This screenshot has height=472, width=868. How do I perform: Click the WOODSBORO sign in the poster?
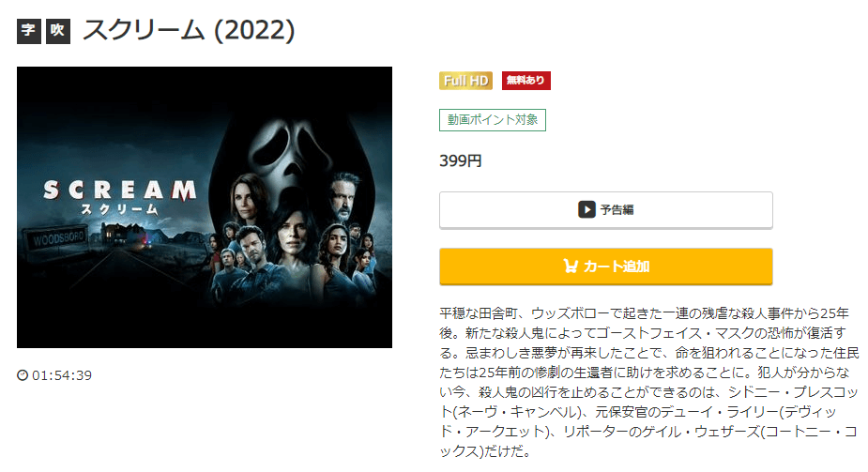(58, 239)
